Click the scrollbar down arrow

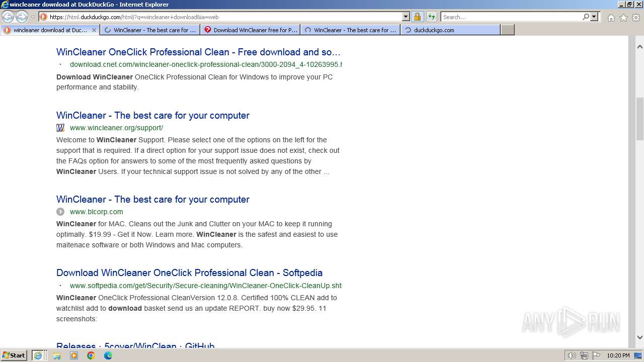640,337
